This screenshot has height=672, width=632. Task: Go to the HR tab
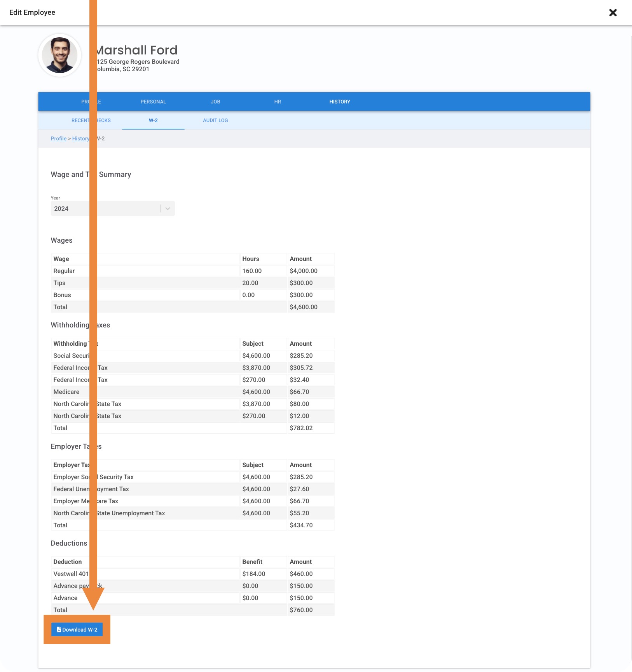click(x=278, y=102)
